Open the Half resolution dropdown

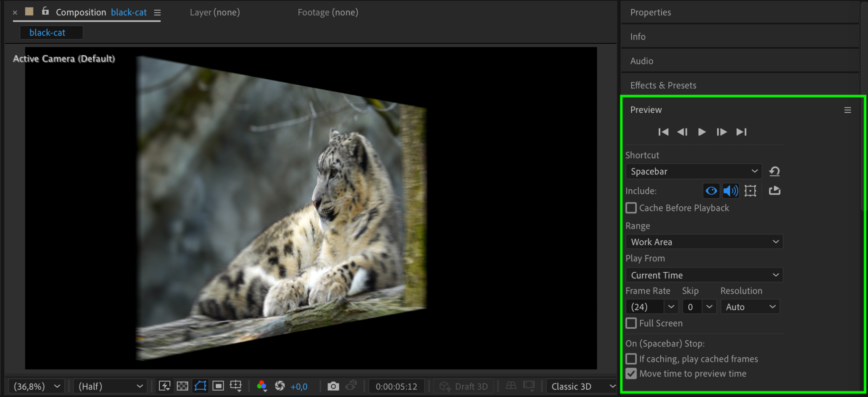coord(110,386)
